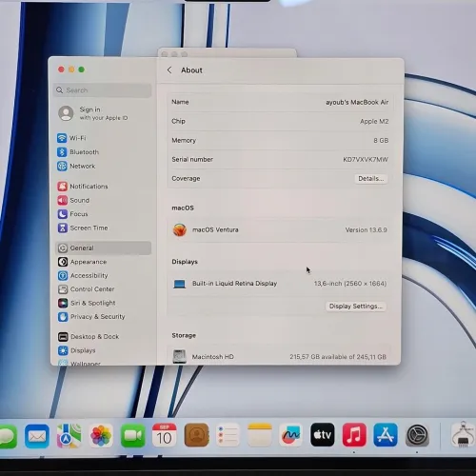Click the Version 13.6.9 text
The height and width of the screenshot is (476, 476).
[367, 229]
